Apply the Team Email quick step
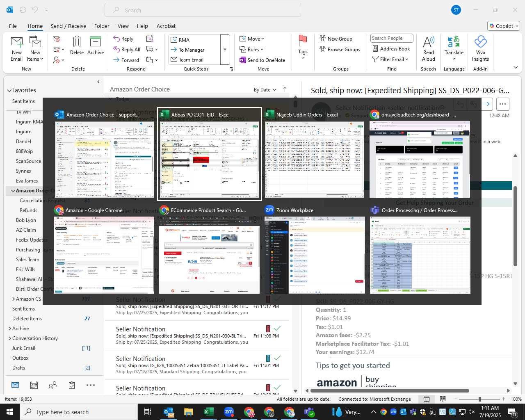Viewport: 525px width, 420px height. coord(194,59)
